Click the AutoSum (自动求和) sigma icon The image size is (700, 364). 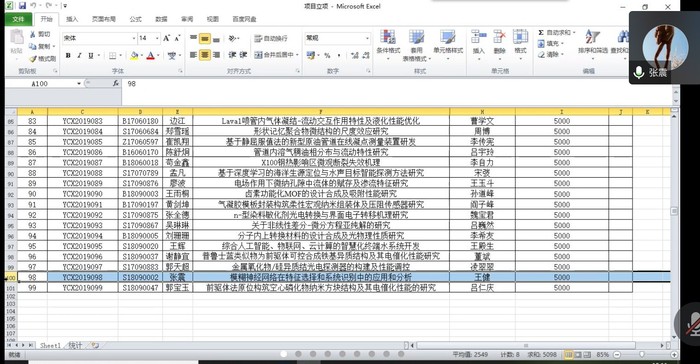(x=541, y=33)
